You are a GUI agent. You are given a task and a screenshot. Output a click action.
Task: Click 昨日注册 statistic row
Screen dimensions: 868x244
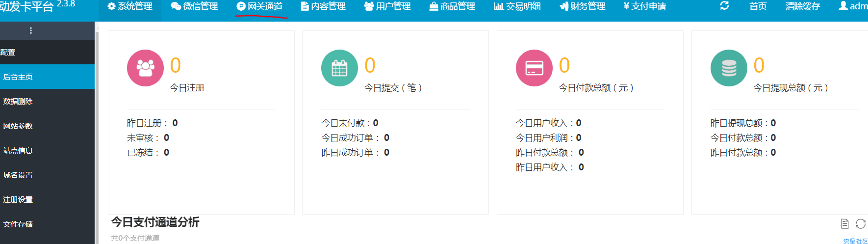click(x=153, y=123)
